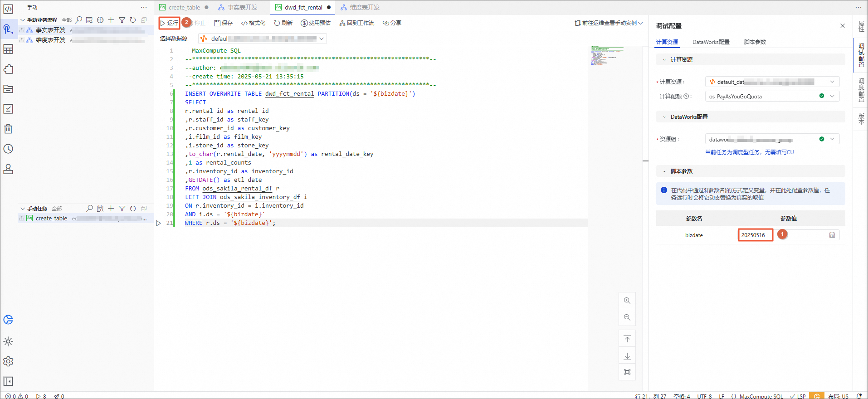Viewport: 868px width, 399px height.
Task: Open the 计算配额 dropdown
Action: point(772,96)
